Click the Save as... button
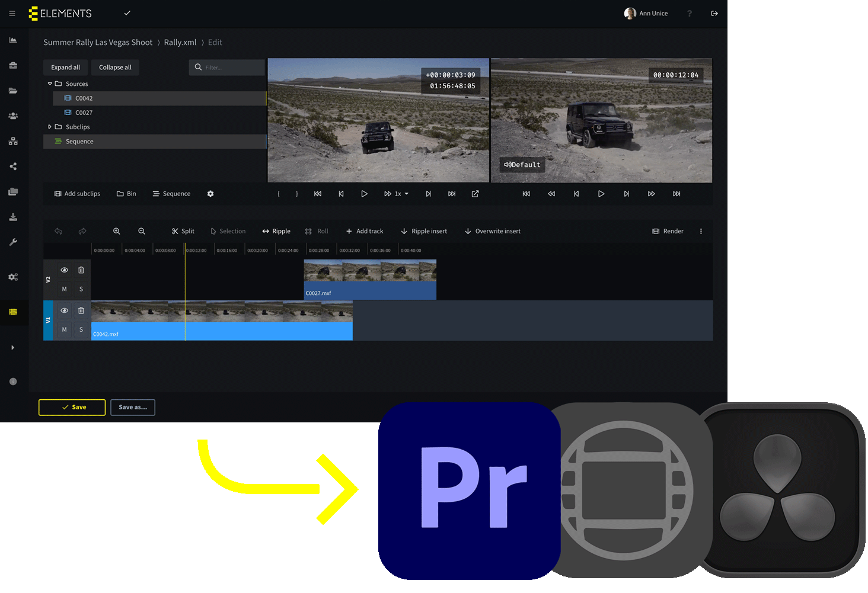The width and height of the screenshot is (868, 593). click(x=133, y=407)
